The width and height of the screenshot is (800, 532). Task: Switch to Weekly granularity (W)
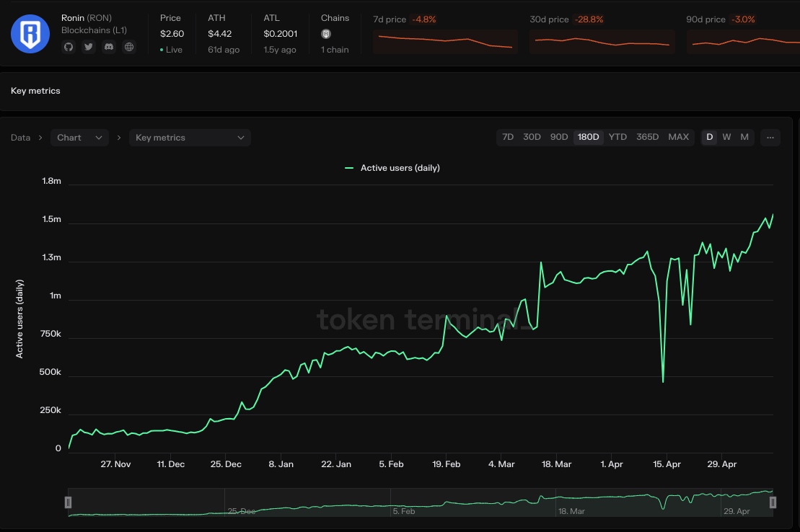[x=726, y=137]
